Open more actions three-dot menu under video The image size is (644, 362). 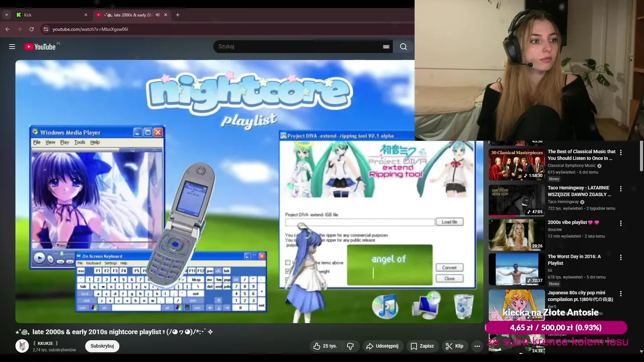click(x=477, y=346)
